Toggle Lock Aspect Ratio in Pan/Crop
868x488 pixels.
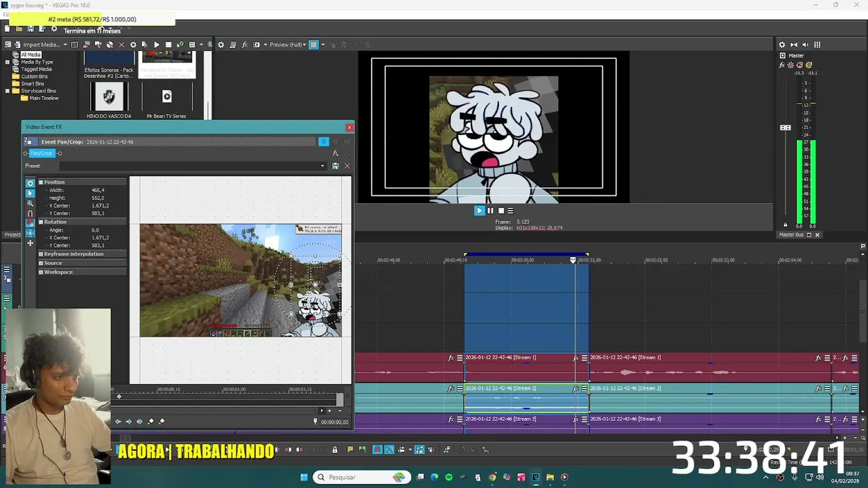click(30, 223)
